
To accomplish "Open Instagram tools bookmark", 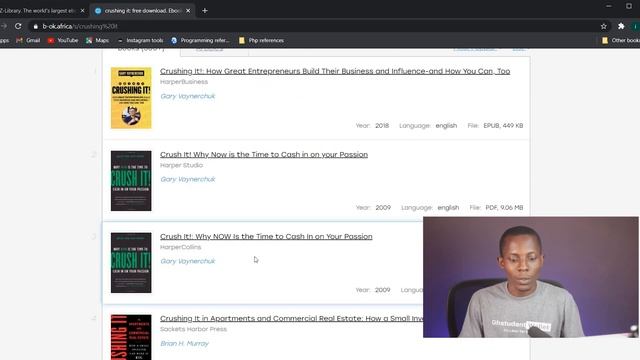I will [x=140, y=40].
